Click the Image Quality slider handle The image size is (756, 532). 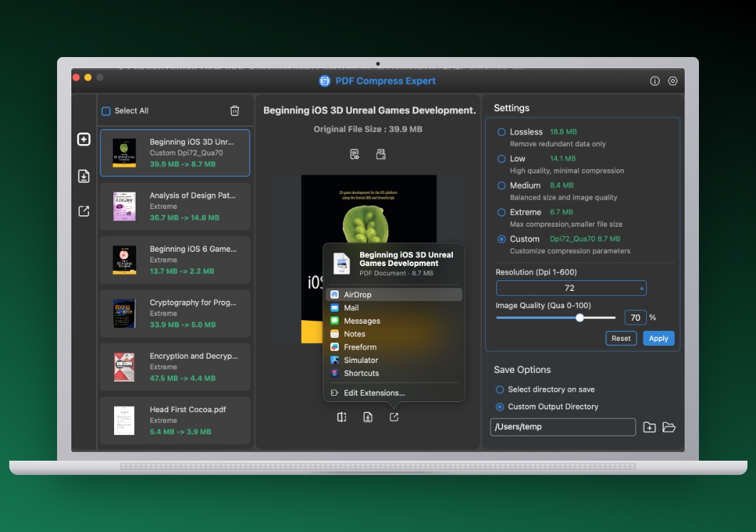pyautogui.click(x=580, y=317)
